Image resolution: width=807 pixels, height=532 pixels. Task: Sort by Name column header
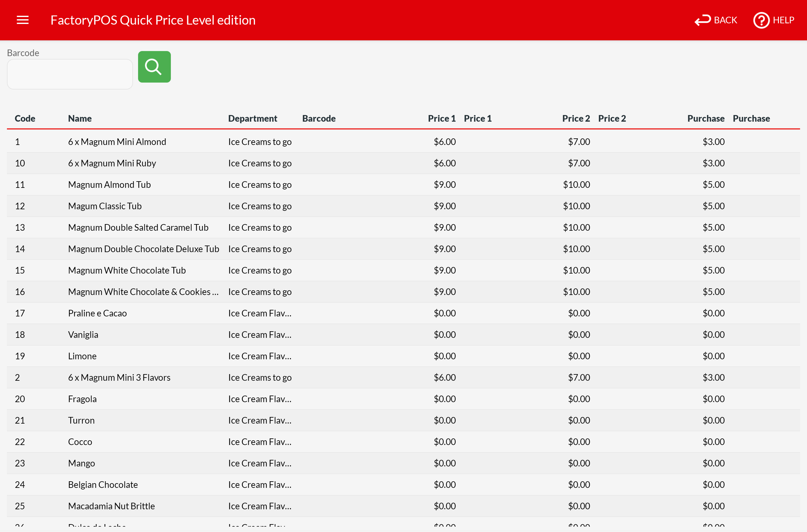pos(80,119)
